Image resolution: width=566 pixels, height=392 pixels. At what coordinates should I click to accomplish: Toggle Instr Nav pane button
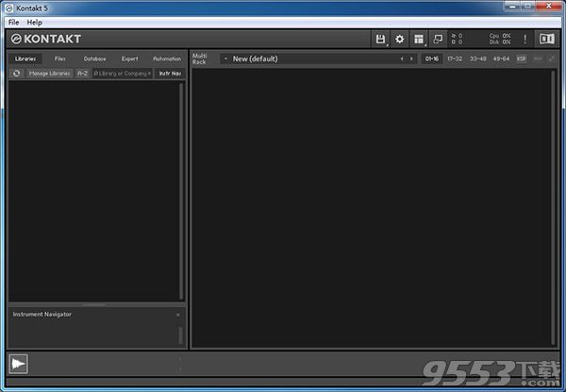click(170, 73)
